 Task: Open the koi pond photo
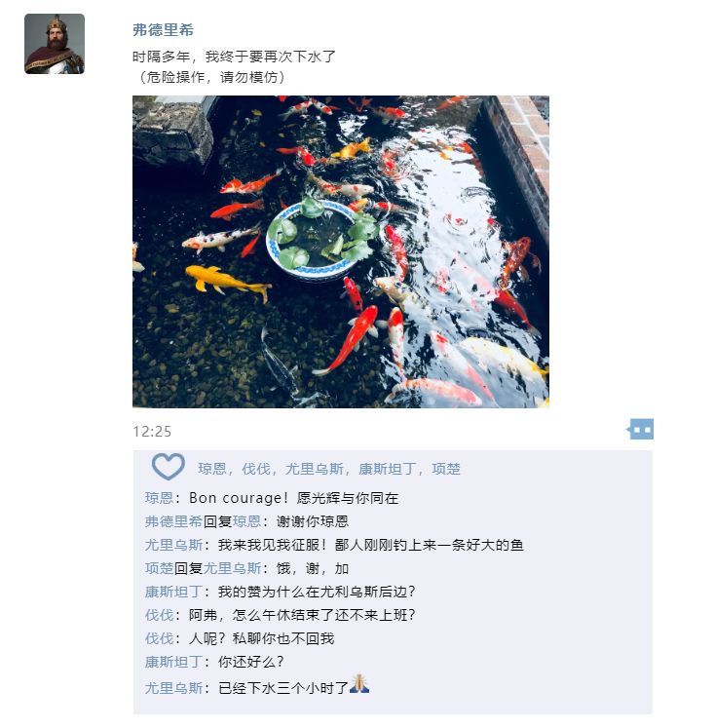(341, 251)
